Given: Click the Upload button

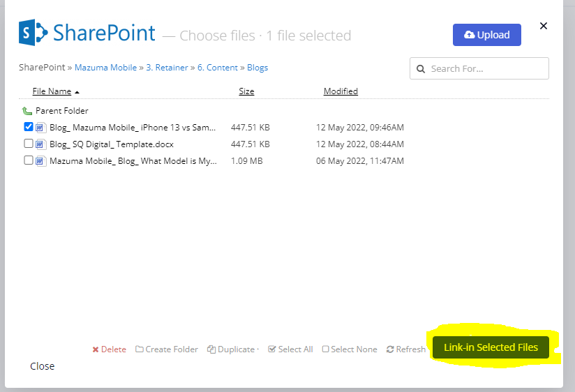Looking at the screenshot, I should point(486,35).
